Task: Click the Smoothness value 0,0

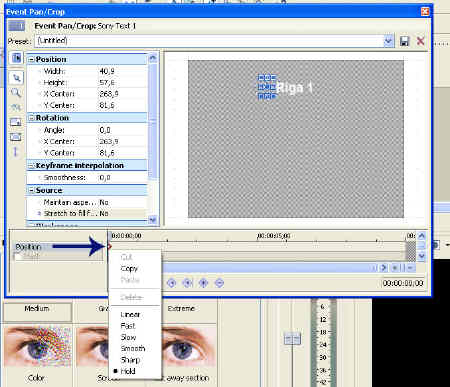Action: (105, 178)
